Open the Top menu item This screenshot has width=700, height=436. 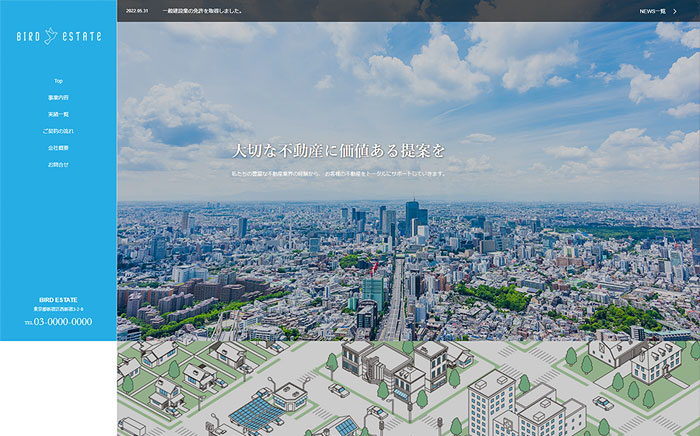point(58,81)
